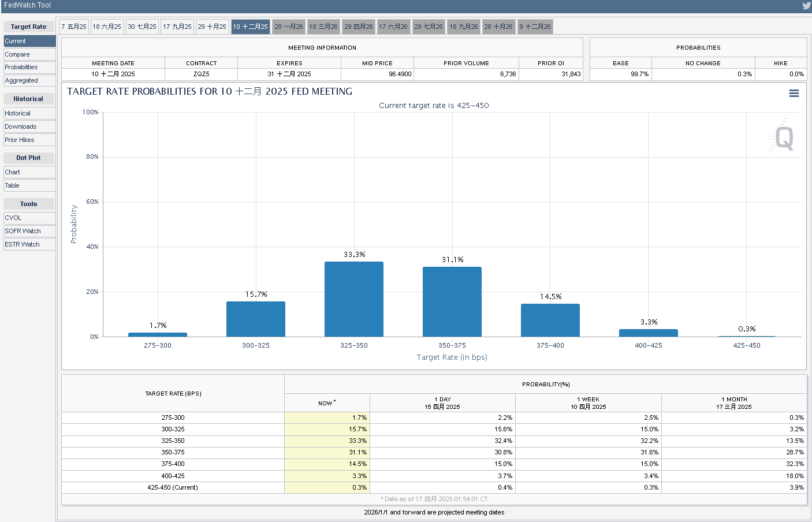Open the Current sidebar item
The height and width of the screenshot is (522, 812).
(x=29, y=41)
